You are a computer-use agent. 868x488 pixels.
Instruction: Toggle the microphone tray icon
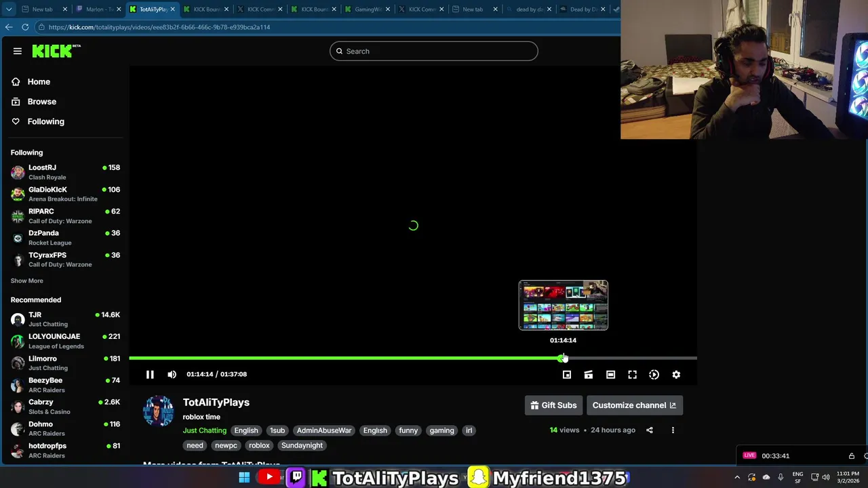pos(781,477)
